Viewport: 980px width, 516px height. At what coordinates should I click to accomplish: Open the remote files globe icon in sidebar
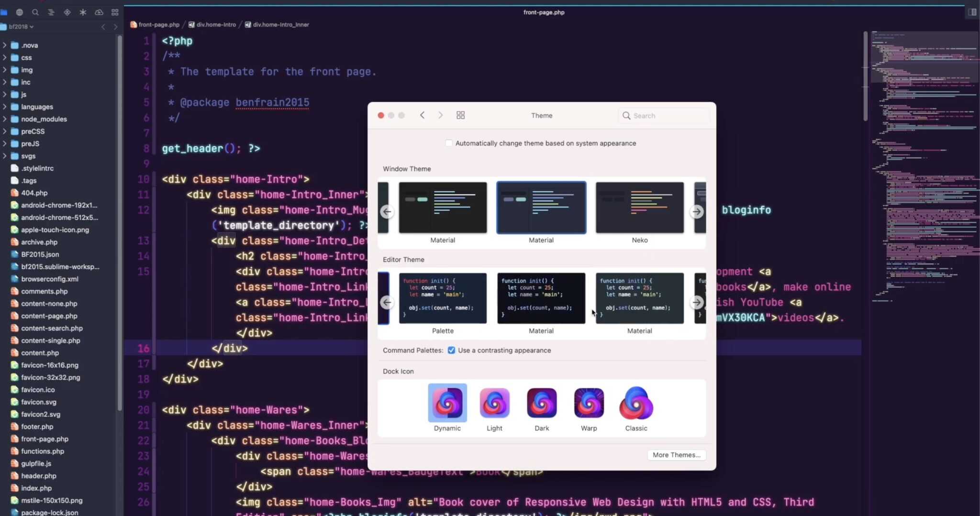tap(20, 12)
